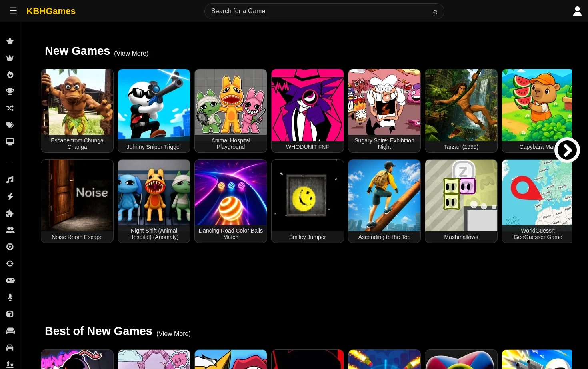This screenshot has height=369, width=588.
Task: Open music games via the note icon
Action: (x=10, y=180)
